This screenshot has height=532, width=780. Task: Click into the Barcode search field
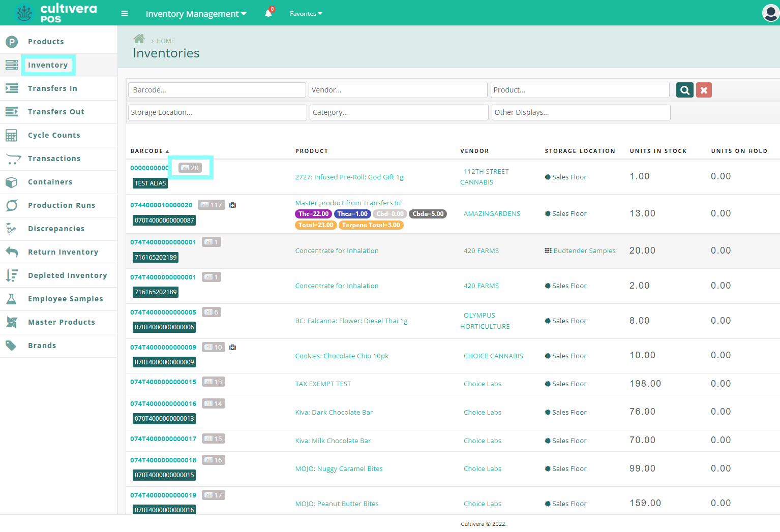(x=217, y=90)
